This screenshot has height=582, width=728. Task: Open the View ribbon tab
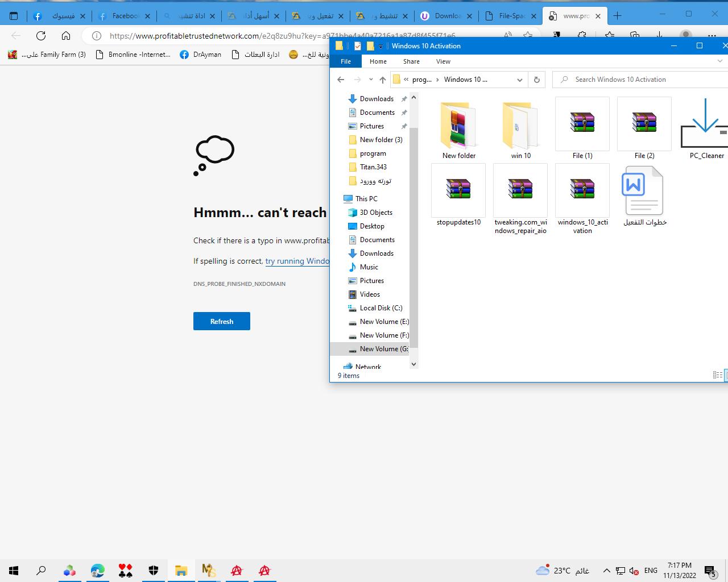[x=443, y=61]
